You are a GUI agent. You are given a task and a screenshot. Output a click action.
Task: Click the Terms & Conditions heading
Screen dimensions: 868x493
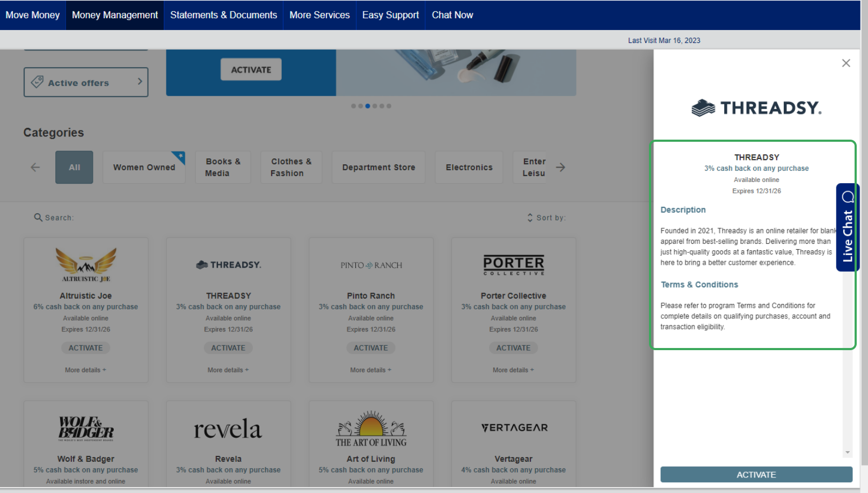click(699, 285)
